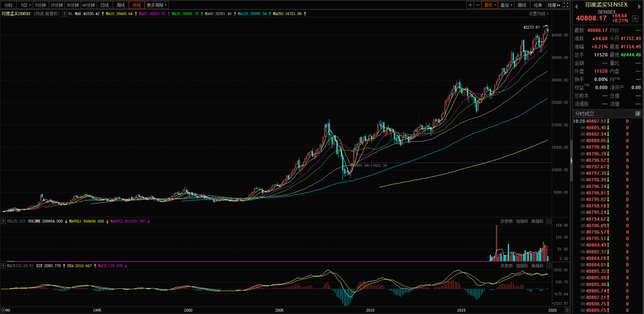
Task: Click the settings icon beside 月线 前复权 label
Action: 64,14
